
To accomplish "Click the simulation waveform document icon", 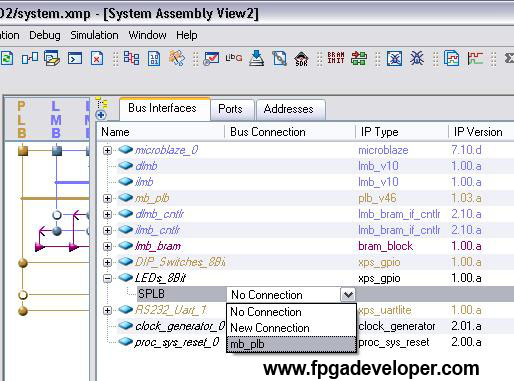I will pos(452,59).
